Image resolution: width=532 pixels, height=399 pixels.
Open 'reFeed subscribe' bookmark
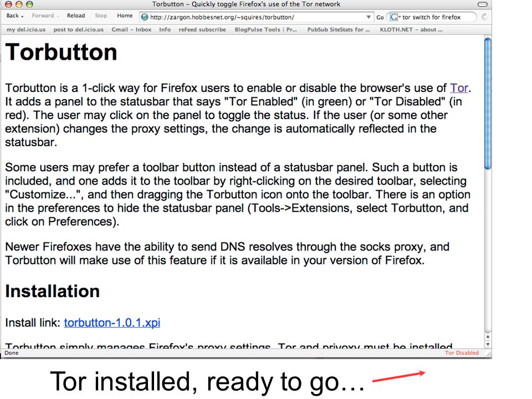[202, 29]
